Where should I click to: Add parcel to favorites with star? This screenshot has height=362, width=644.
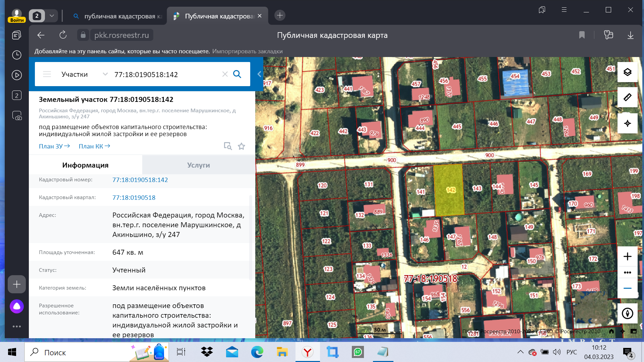click(241, 146)
